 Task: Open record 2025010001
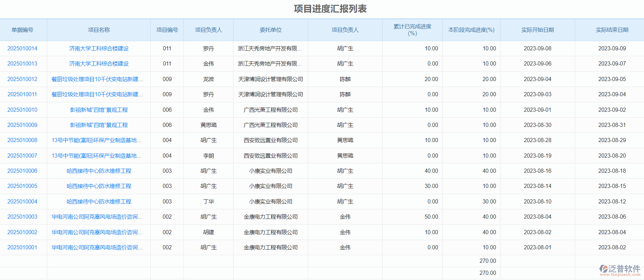click(x=22, y=248)
